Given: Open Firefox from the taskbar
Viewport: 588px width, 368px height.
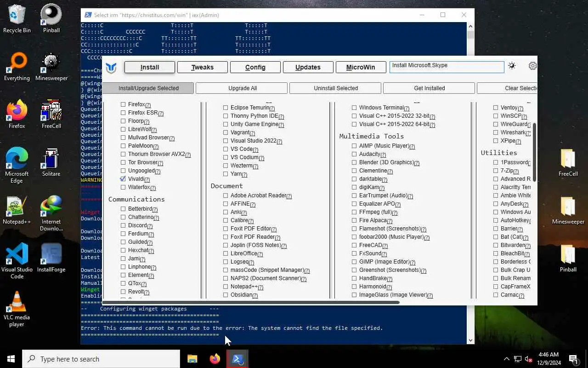Looking at the screenshot, I should click(x=215, y=359).
